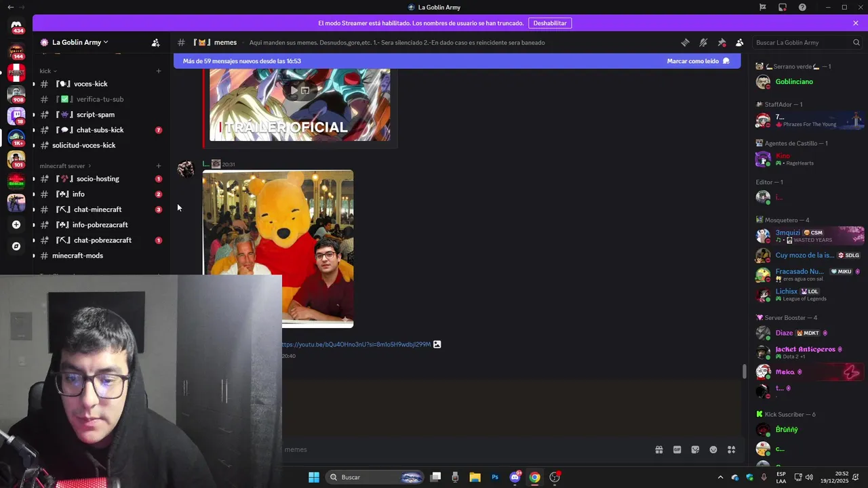Open the chat-minecraft channel
Image resolution: width=868 pixels, height=488 pixels.
pyautogui.click(x=100, y=209)
